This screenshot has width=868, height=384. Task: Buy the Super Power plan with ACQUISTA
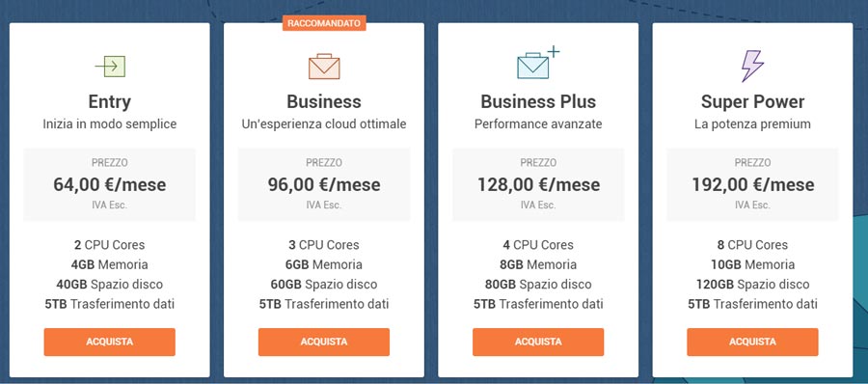(752, 342)
